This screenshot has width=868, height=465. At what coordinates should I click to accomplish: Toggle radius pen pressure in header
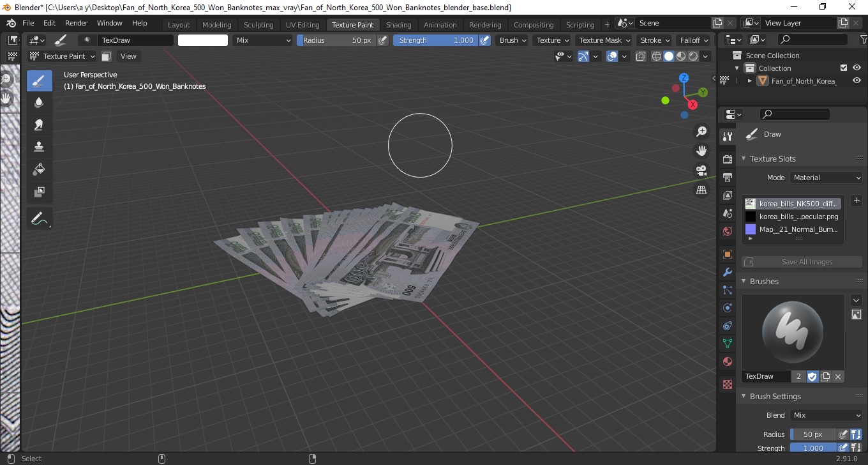coord(382,40)
